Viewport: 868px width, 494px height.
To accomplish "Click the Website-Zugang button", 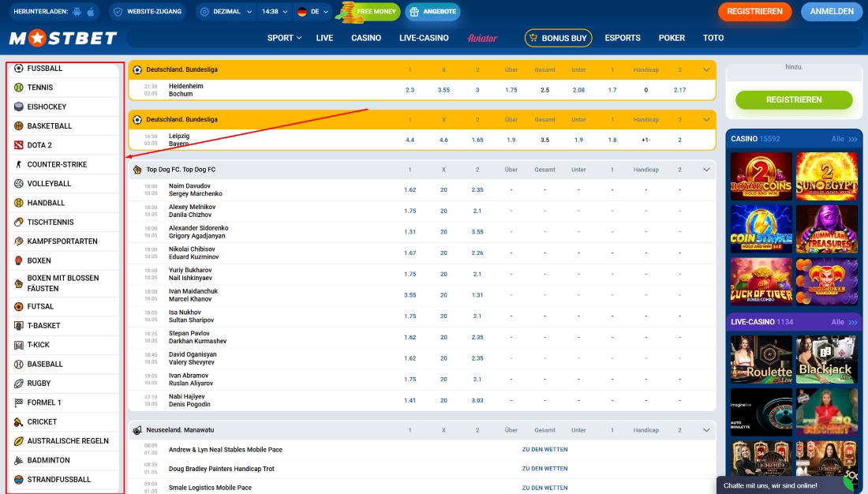I will click(148, 12).
